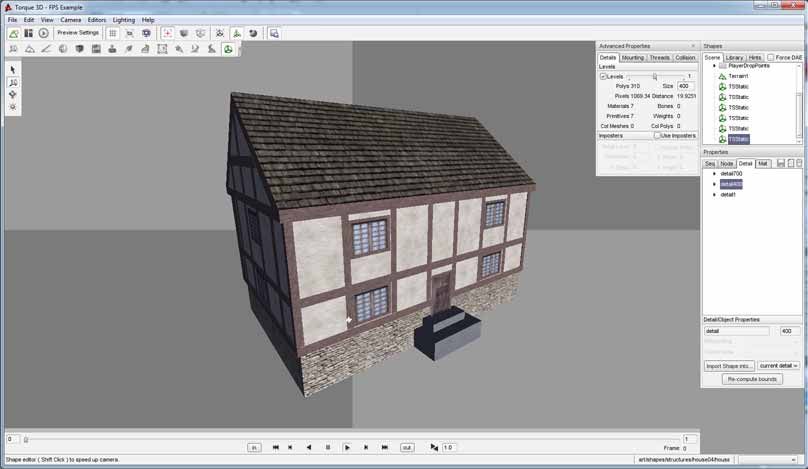Select the arrow pointer tool
Screen dimensions: 808x469
coord(13,69)
